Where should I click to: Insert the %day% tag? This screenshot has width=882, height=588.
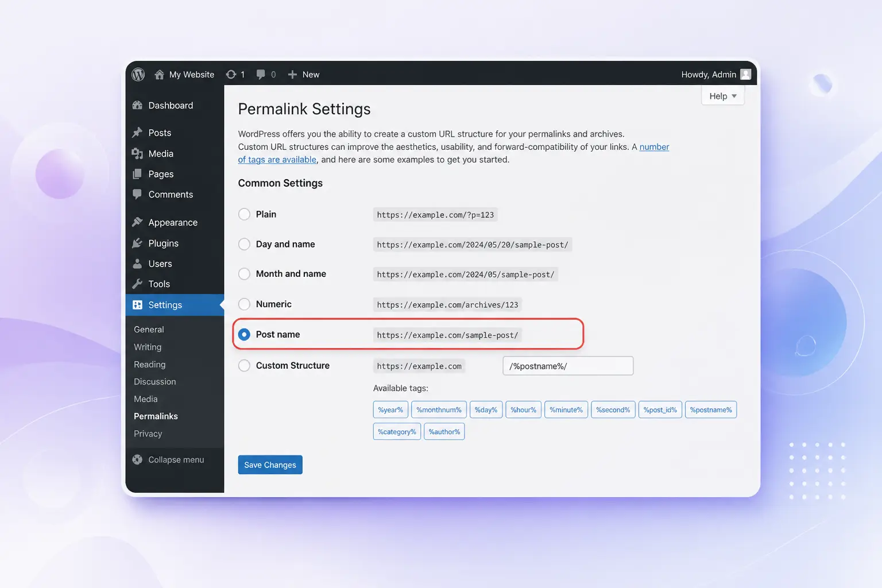(x=486, y=409)
